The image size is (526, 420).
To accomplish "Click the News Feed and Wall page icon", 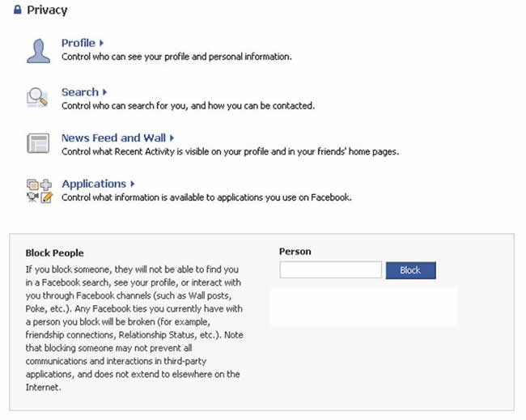I will (38, 143).
